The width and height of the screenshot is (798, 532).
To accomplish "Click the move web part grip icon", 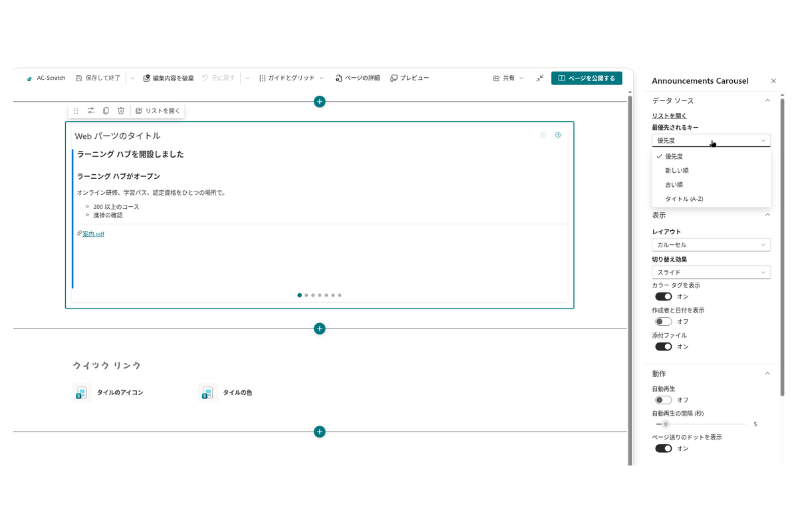I will click(x=76, y=111).
